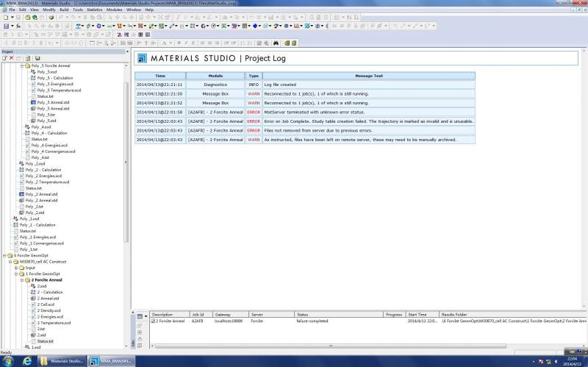Click the binoculars Find icon
This screenshot has width=588, height=367.
pyautogui.click(x=276, y=43)
